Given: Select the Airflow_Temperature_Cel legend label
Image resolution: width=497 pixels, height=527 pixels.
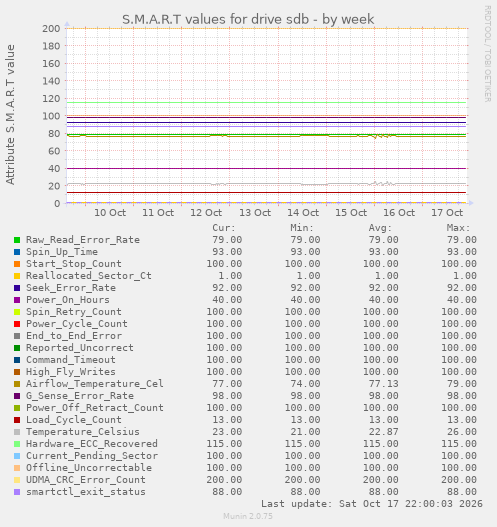Looking at the screenshot, I should click(95, 383).
